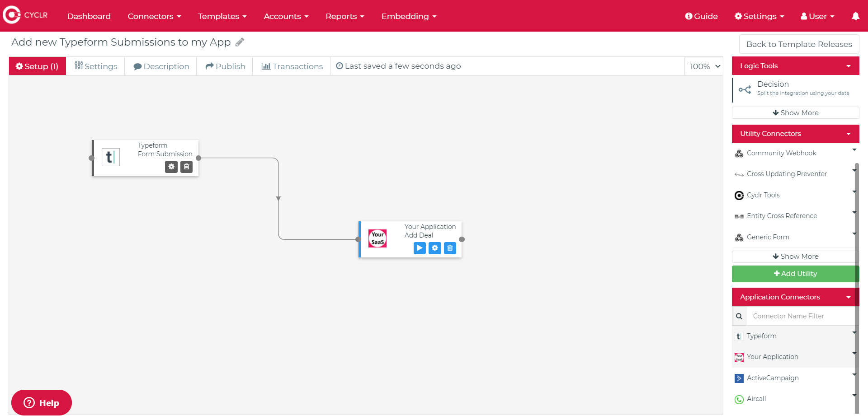Open the Templates dropdown menu
868x420 pixels.
222,16
